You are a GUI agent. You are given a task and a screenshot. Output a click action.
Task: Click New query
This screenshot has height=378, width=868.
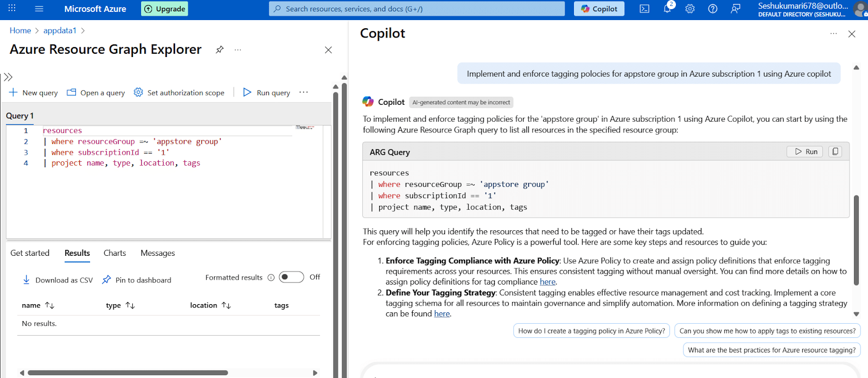(34, 92)
